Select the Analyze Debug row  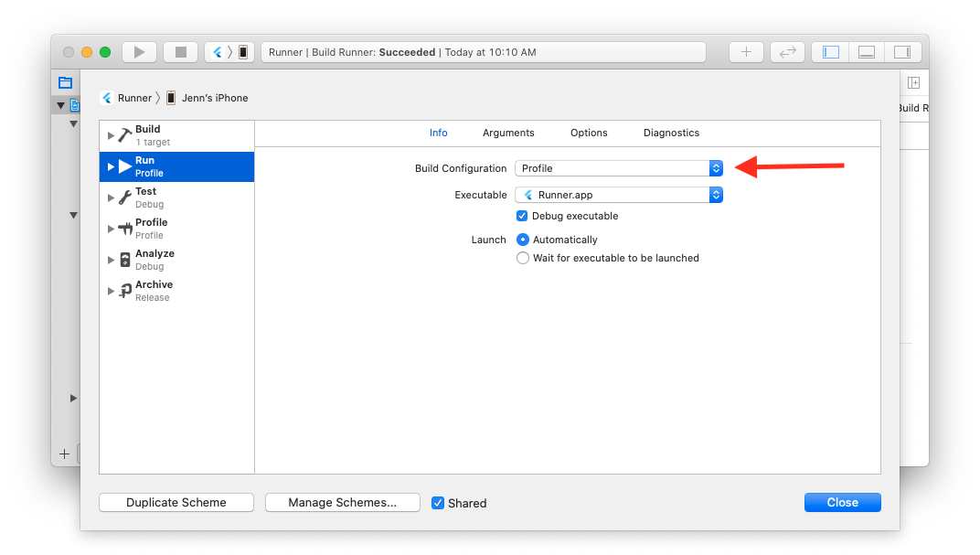176,260
